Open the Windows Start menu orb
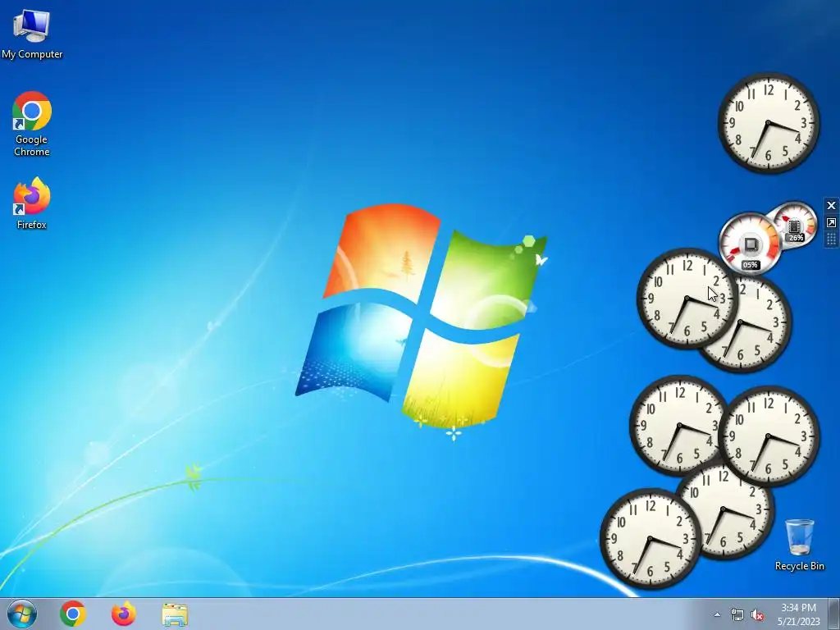The image size is (840, 630). click(22, 614)
